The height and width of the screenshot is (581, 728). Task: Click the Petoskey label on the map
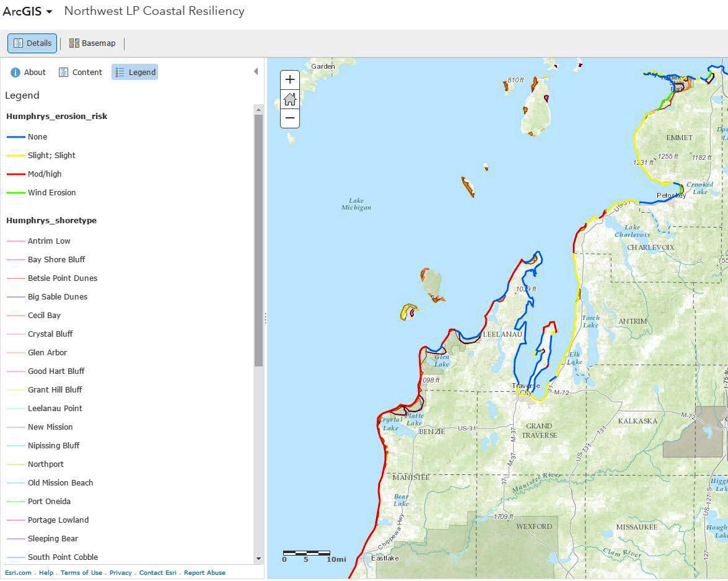[x=672, y=195]
